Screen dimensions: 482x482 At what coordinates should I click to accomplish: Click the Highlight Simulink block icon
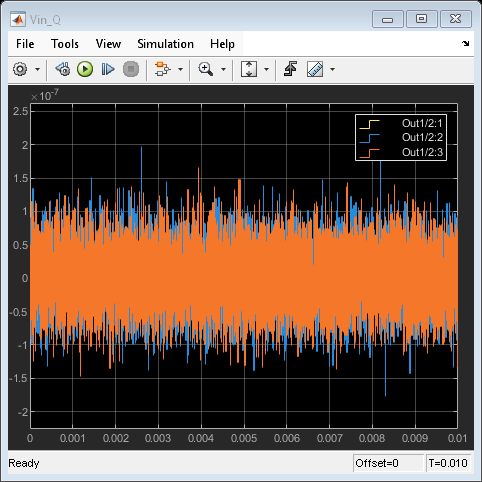[x=162, y=69]
